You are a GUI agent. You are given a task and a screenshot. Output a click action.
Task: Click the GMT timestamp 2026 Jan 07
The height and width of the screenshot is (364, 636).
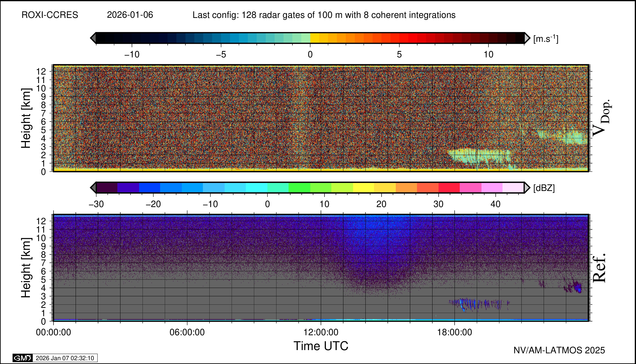coord(65,358)
